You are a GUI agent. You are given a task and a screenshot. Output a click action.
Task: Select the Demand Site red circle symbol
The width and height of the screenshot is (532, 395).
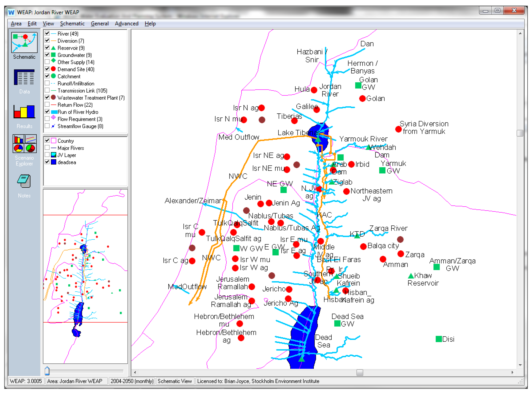pyautogui.click(x=53, y=69)
